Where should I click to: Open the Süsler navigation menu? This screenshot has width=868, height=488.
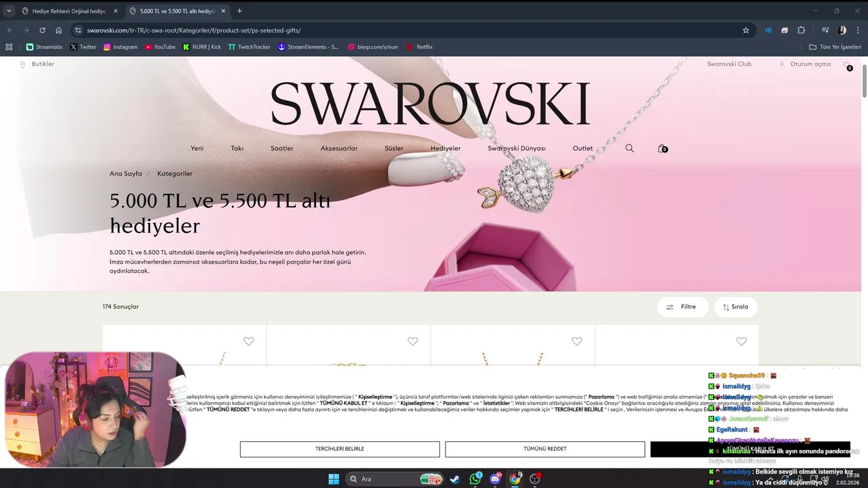coord(394,148)
